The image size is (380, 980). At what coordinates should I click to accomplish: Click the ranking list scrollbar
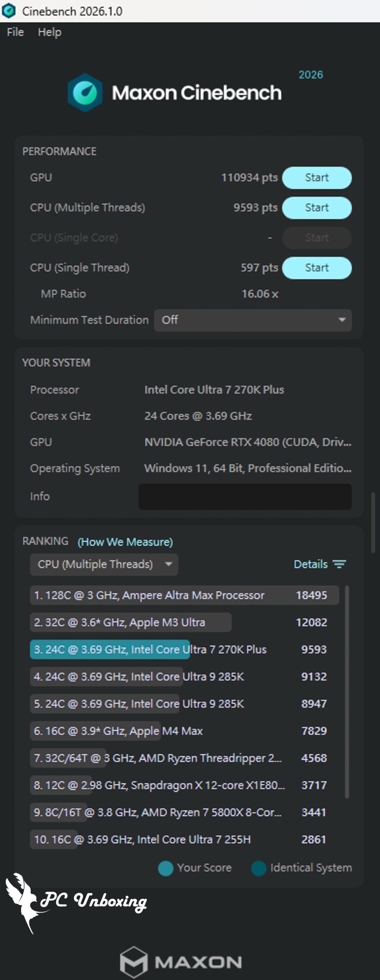(x=347, y=689)
